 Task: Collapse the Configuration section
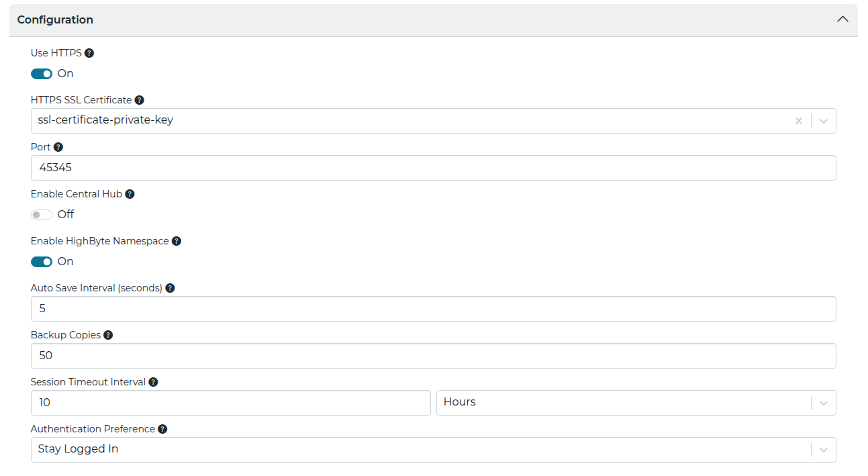(843, 19)
